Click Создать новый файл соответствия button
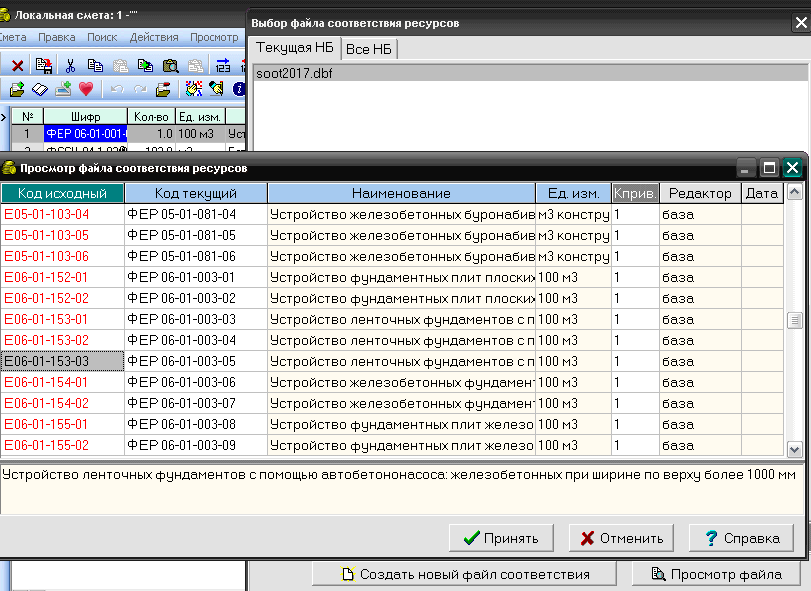 [x=464, y=574]
